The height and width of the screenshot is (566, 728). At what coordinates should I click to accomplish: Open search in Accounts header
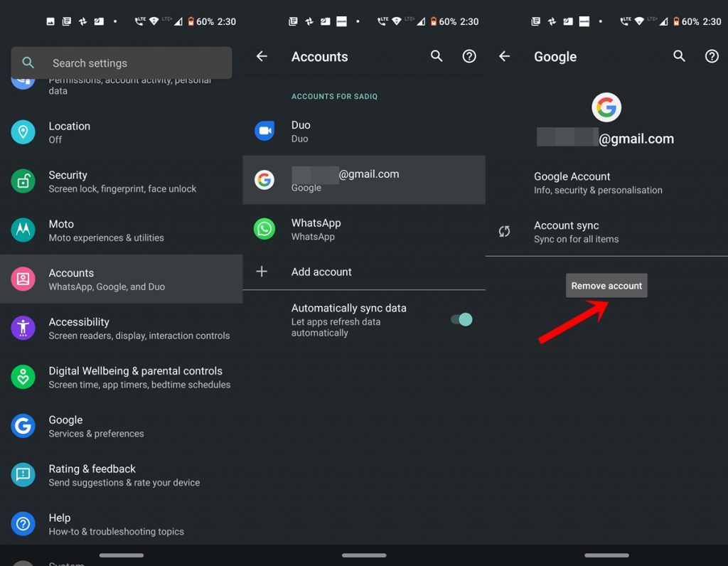[437, 56]
